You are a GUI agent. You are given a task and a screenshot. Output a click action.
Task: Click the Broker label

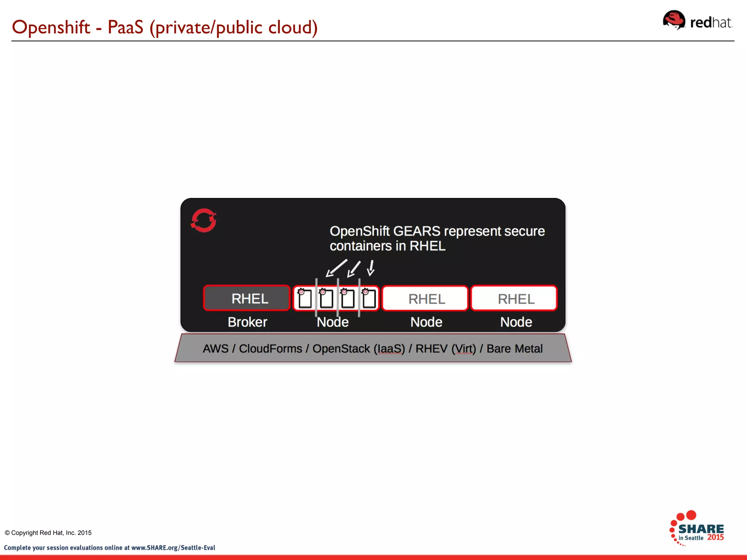point(247,322)
